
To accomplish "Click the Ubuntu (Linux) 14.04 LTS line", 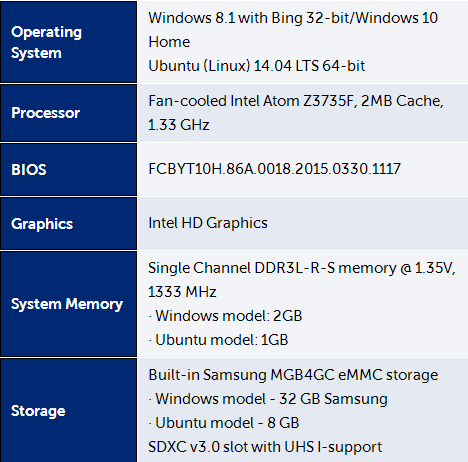I will (x=257, y=66).
